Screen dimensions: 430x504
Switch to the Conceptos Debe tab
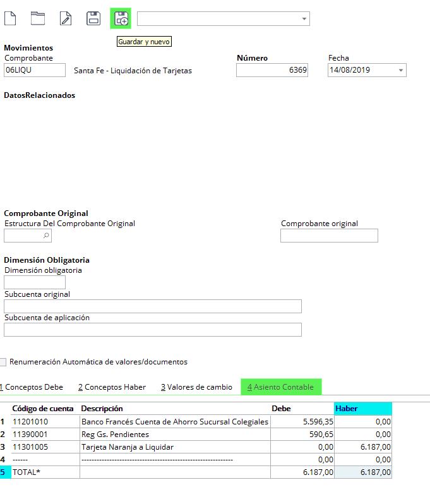(32, 387)
